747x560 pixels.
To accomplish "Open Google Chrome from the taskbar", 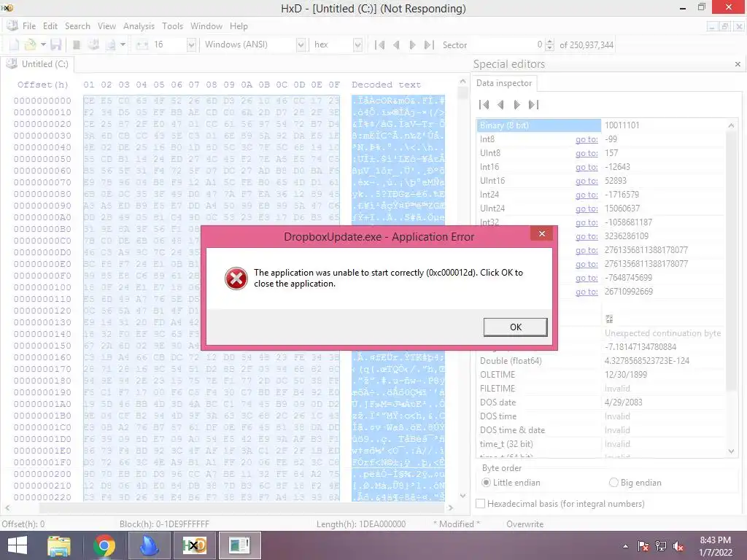I will coord(104,545).
